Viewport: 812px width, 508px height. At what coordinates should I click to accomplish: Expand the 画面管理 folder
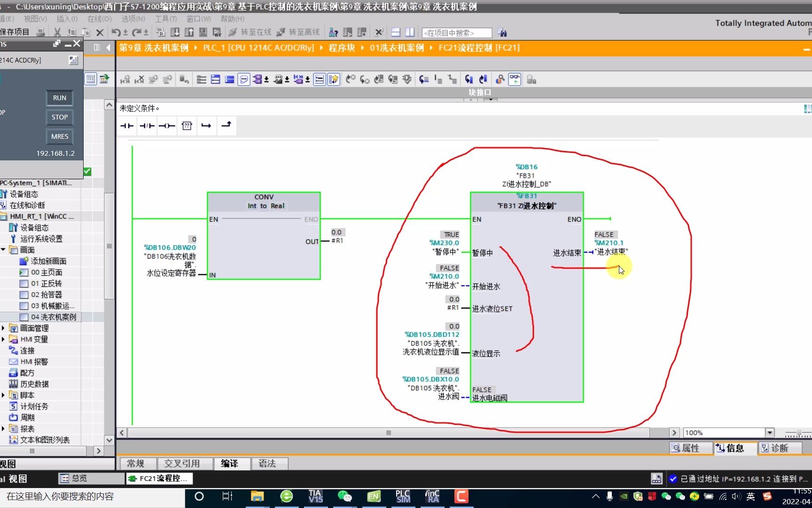pyautogui.click(x=3, y=328)
